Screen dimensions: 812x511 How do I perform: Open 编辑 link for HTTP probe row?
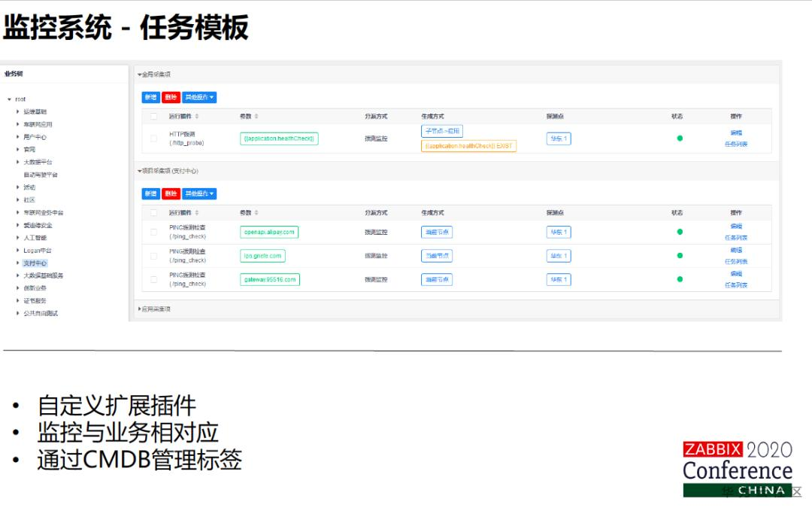point(736,132)
